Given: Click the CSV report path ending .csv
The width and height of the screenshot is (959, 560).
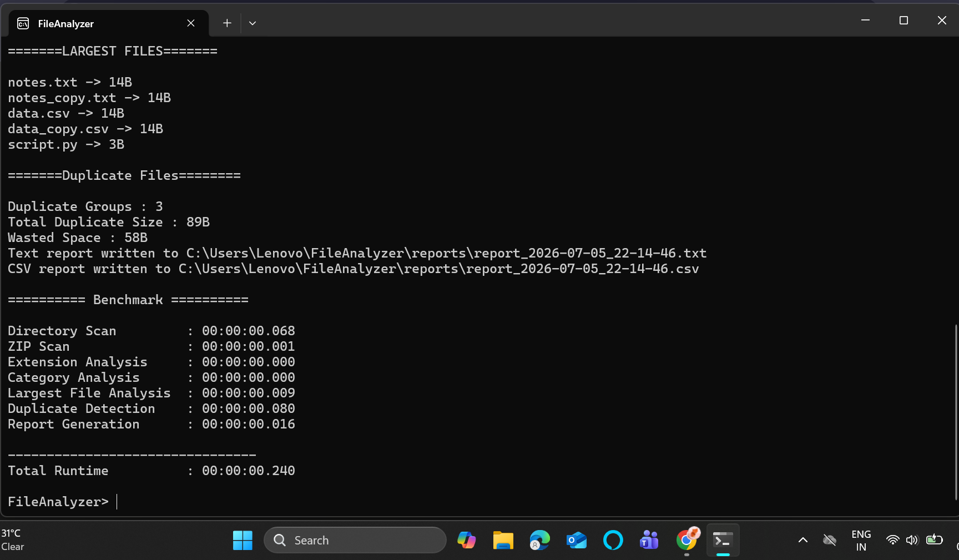Looking at the screenshot, I should [x=438, y=269].
